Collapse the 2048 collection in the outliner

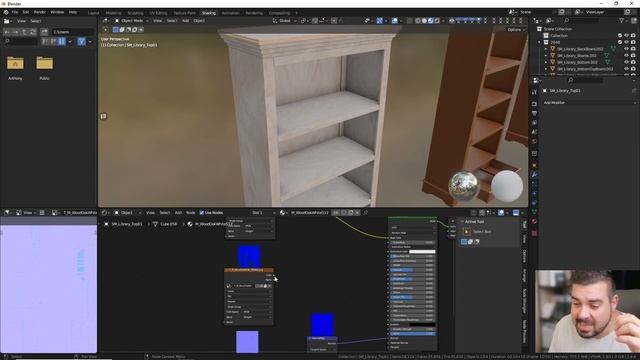click(540, 42)
